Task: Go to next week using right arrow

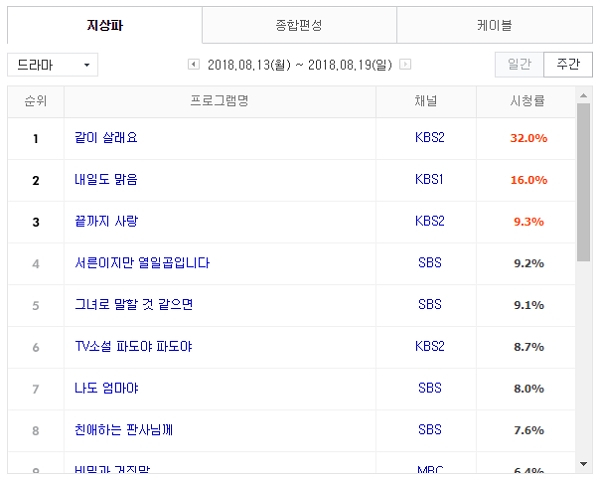Action: click(x=405, y=65)
